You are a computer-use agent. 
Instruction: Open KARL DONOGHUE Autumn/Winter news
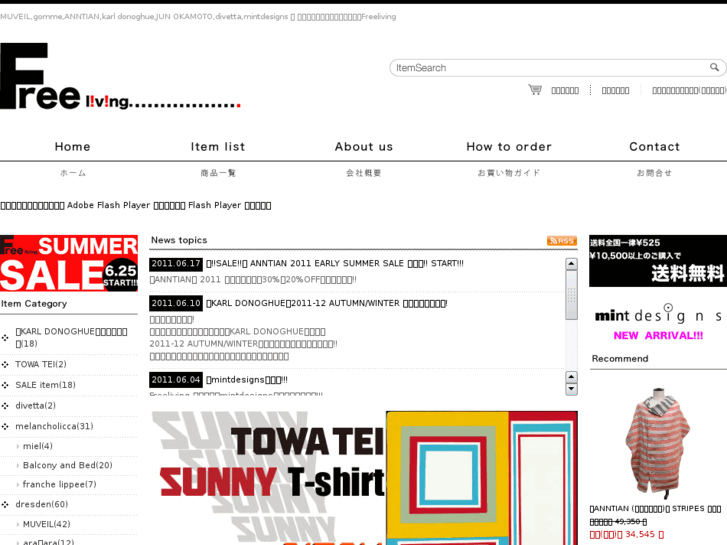tap(326, 303)
